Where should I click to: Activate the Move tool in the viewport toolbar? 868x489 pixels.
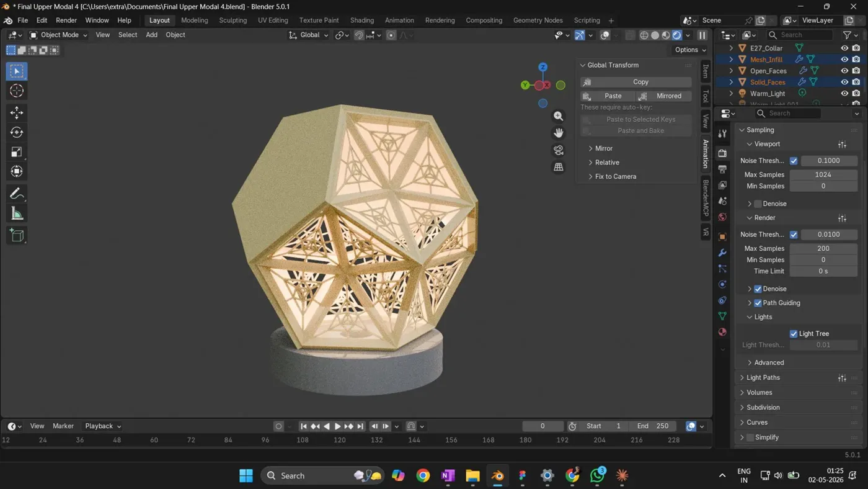17,112
